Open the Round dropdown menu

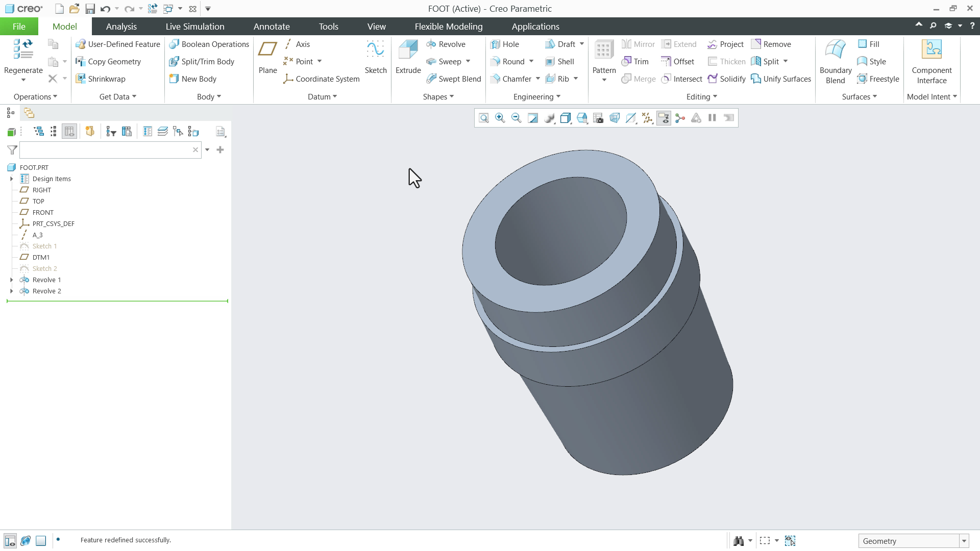[x=531, y=61]
